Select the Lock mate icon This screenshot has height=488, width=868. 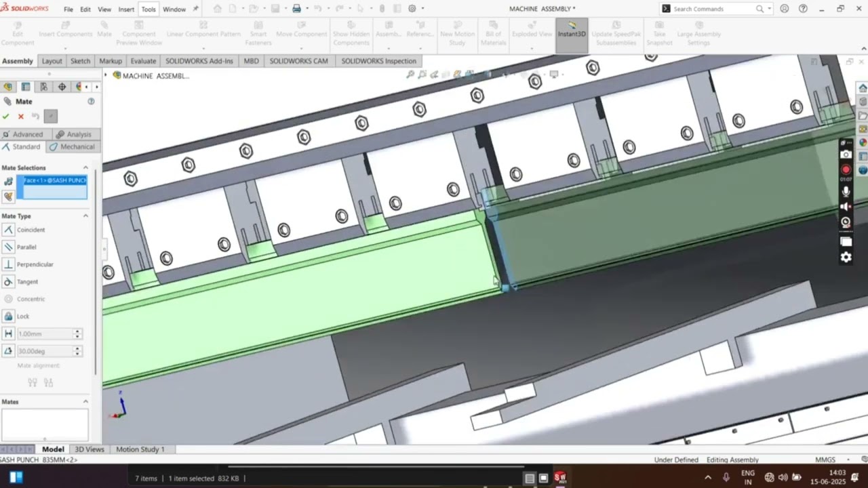click(x=8, y=316)
